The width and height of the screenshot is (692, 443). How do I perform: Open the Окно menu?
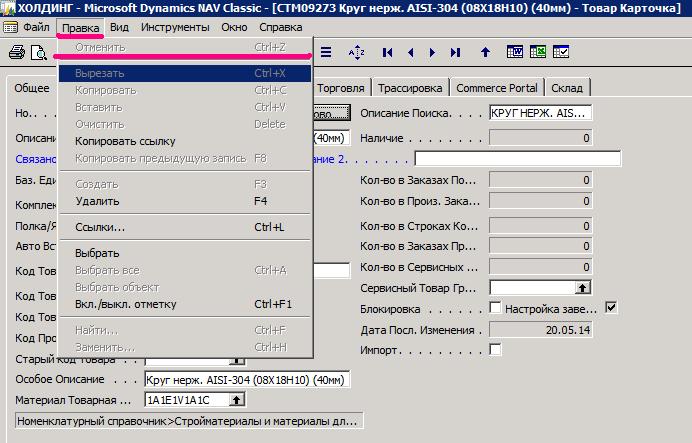click(x=234, y=27)
